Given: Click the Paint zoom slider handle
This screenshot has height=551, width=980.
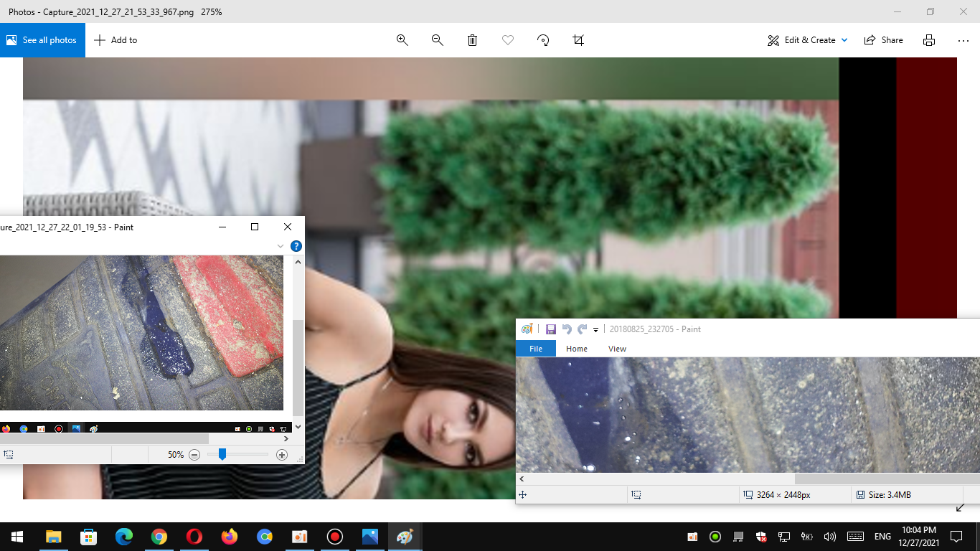Looking at the screenshot, I should tap(222, 454).
